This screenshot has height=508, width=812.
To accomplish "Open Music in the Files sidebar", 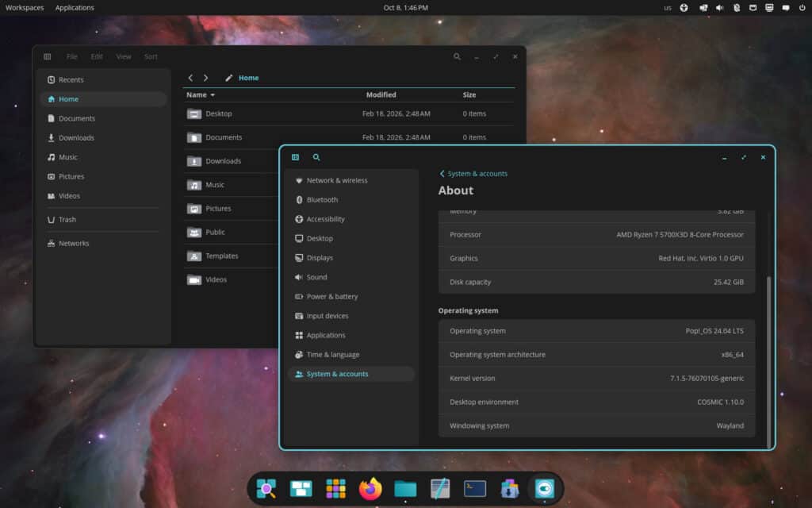I will (104, 157).
